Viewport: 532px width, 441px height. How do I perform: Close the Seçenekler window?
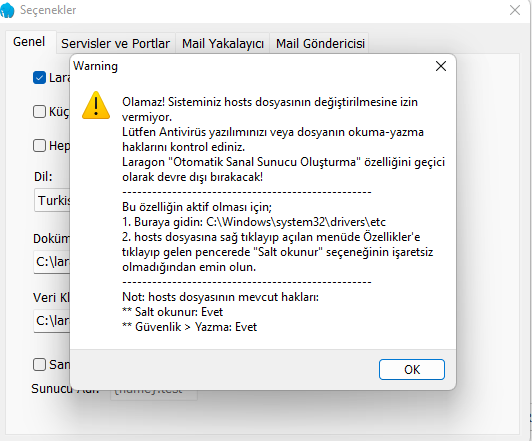[x=515, y=10]
